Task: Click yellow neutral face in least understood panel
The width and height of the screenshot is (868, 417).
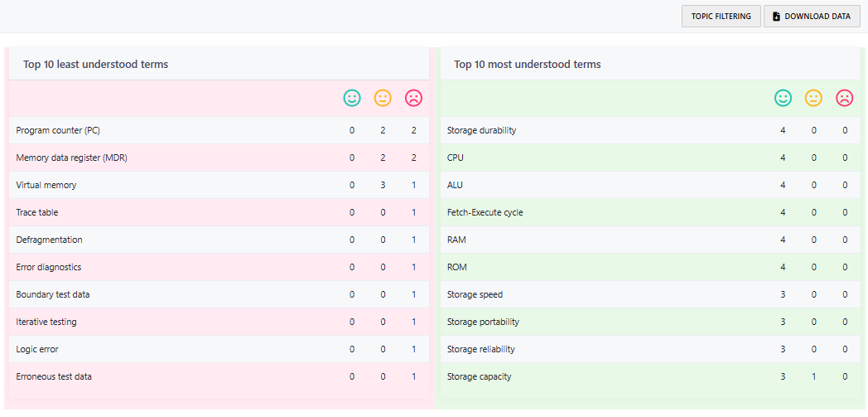Action: click(x=383, y=98)
